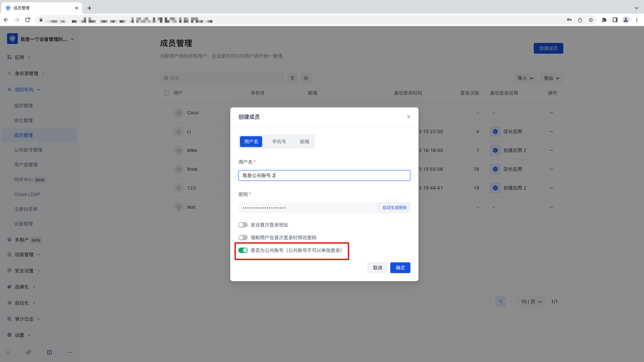
Task: Click browser reload page icon
Action: [x=27, y=20]
